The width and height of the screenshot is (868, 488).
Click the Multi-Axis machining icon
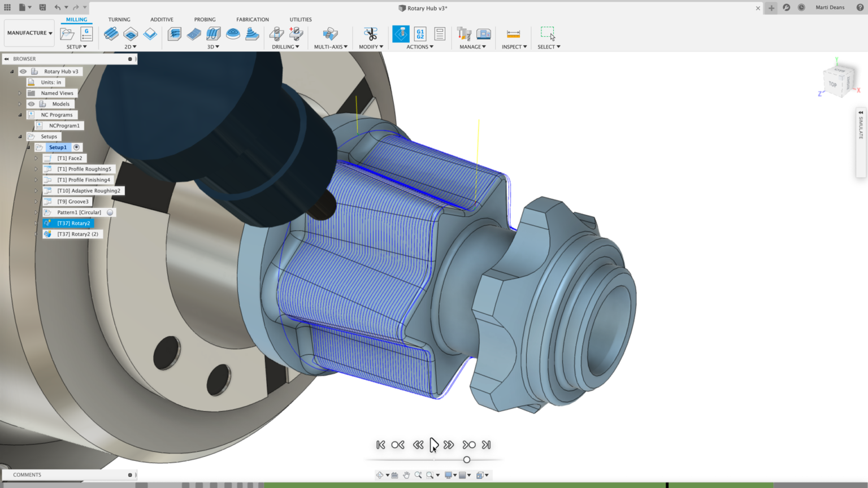coord(331,34)
